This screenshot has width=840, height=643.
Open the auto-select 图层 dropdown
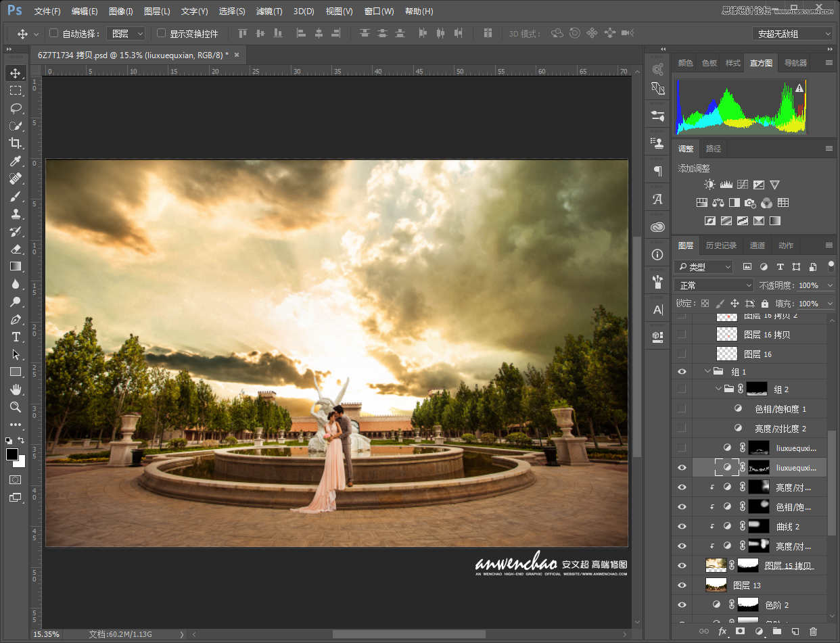(x=126, y=33)
